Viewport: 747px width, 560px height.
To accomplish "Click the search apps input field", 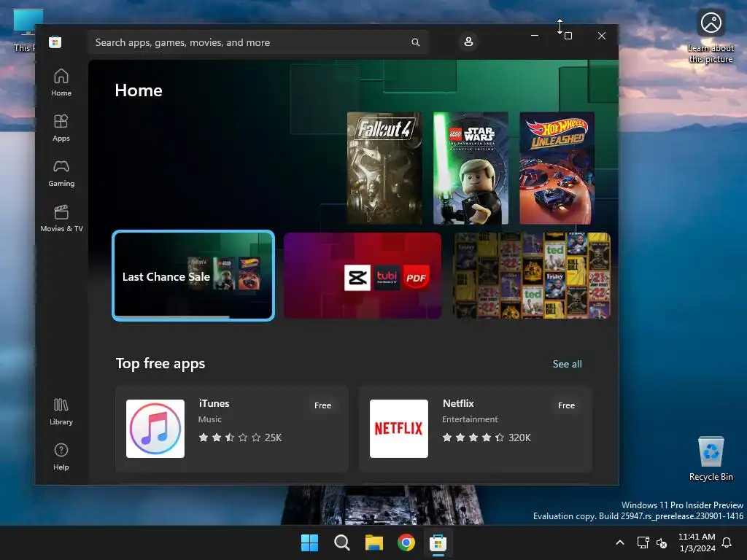I will pos(258,42).
